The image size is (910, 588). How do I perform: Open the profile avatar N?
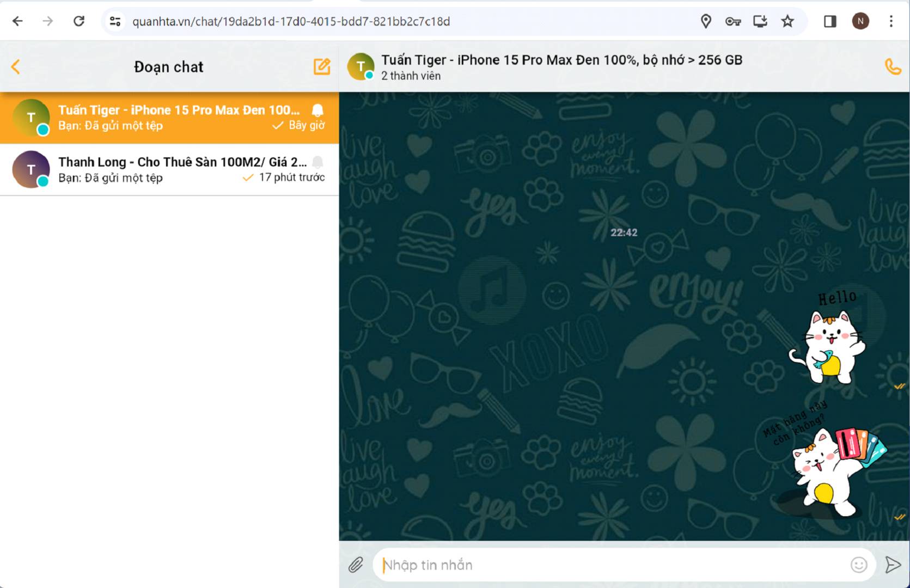click(860, 21)
